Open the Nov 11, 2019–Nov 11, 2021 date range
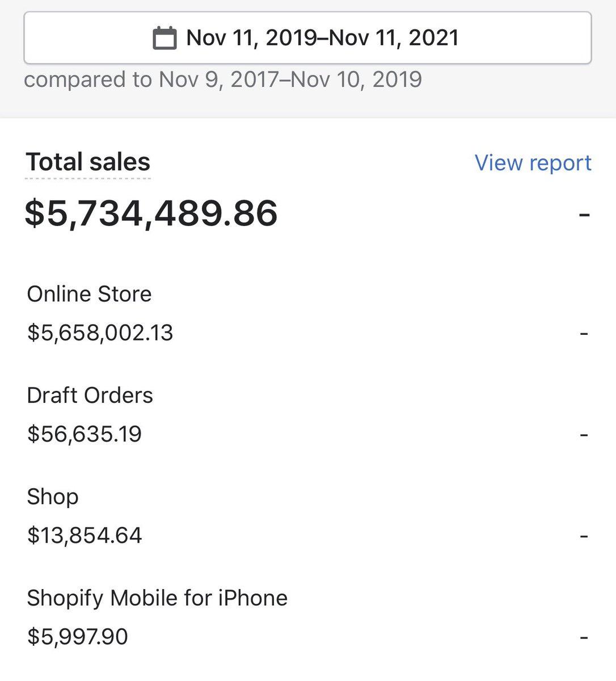The image size is (616, 681). (x=307, y=38)
